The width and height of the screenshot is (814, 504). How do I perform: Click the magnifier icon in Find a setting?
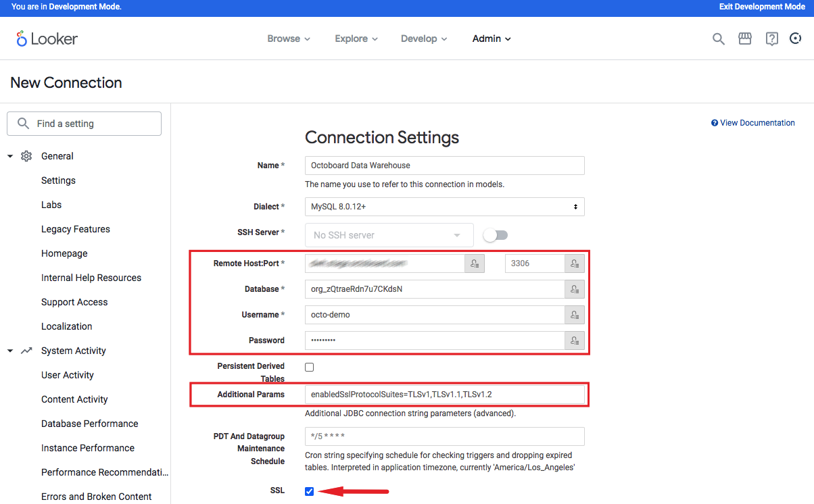[24, 124]
